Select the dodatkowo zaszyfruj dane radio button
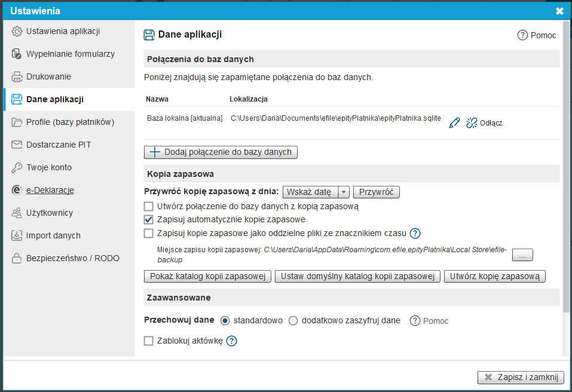This screenshot has height=392, width=572. (x=293, y=321)
